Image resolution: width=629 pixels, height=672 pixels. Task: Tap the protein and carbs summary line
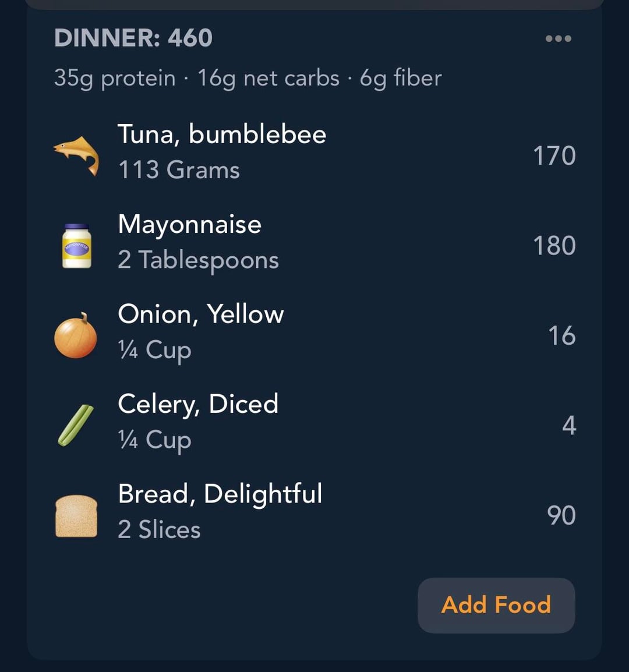(248, 78)
